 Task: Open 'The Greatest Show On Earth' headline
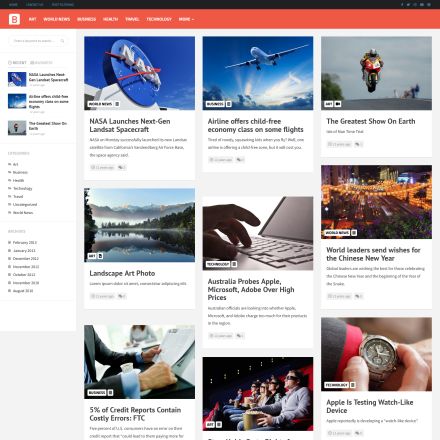coord(371,121)
